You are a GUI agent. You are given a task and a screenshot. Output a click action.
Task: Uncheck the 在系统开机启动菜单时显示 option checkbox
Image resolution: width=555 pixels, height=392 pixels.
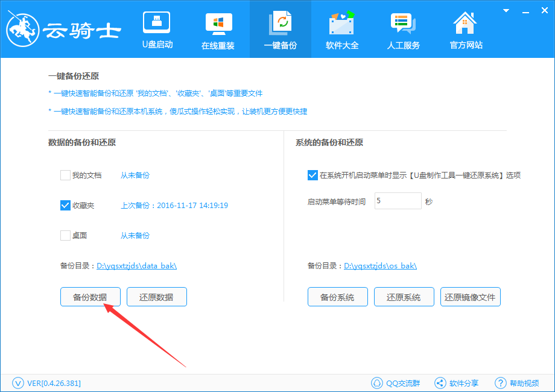click(x=312, y=175)
